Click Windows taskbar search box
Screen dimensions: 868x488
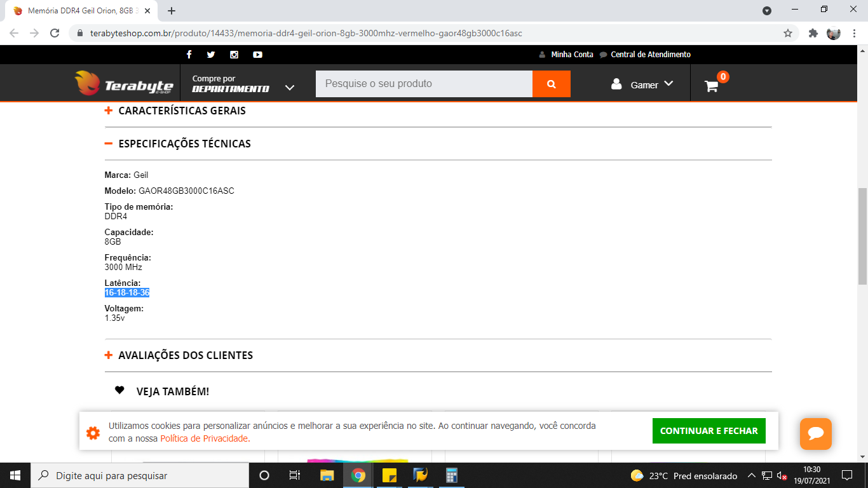[x=140, y=475]
